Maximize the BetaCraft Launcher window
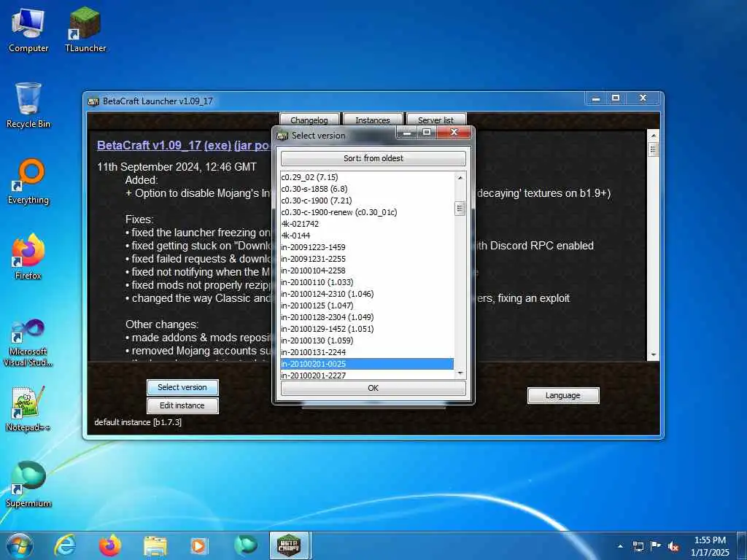Screen dimensions: 747x560 pos(616,98)
